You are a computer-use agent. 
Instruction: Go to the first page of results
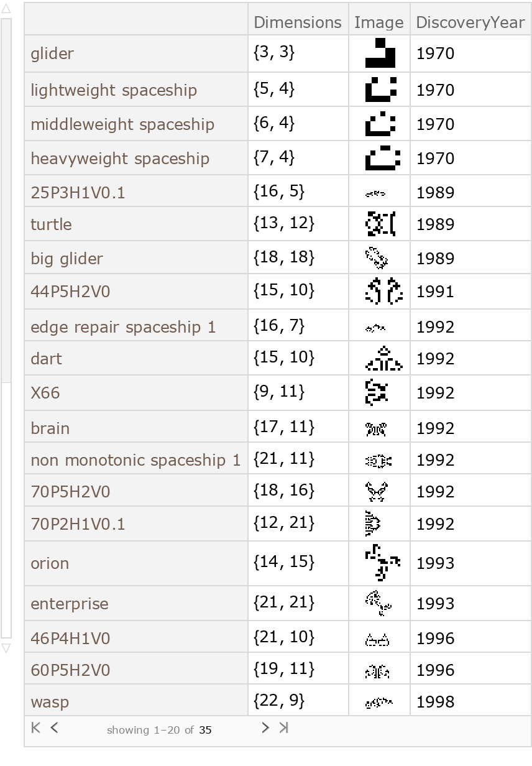(x=35, y=728)
